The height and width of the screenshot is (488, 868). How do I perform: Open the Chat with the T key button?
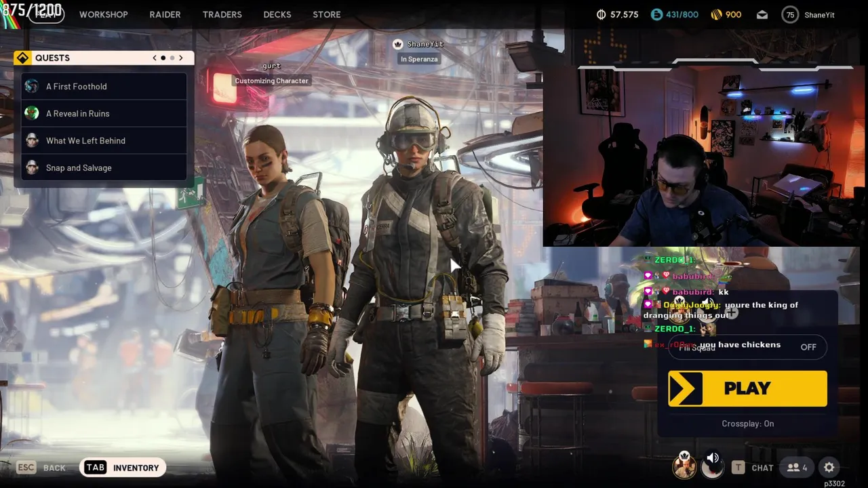(753, 468)
